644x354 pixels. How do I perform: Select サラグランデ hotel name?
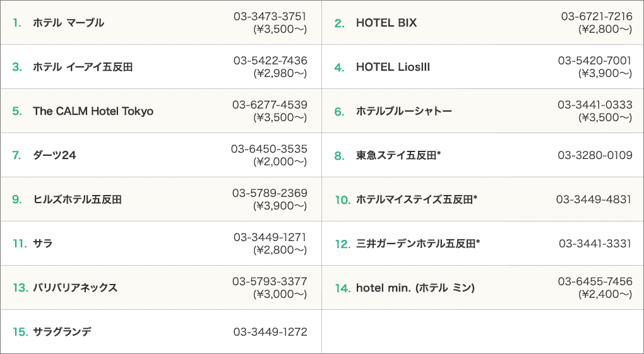click(62, 331)
